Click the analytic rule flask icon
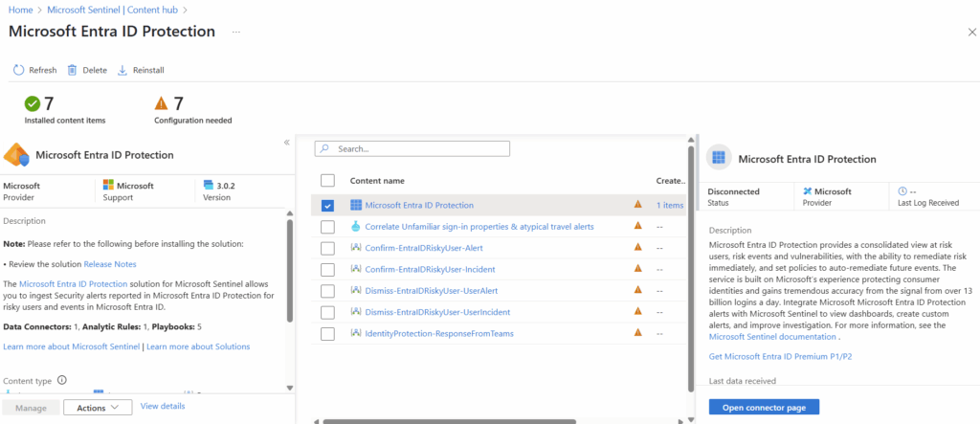This screenshot has width=980, height=424. 356,227
